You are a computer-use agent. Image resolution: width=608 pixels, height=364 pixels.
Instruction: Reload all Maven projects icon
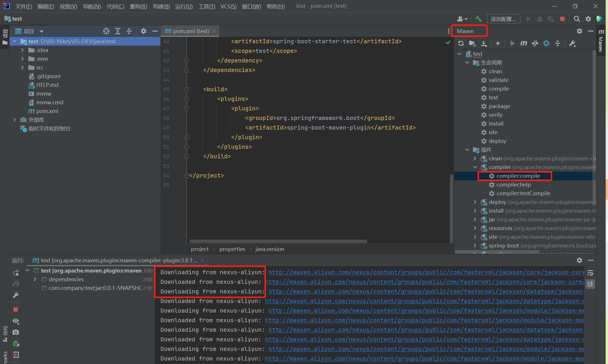pyautogui.click(x=461, y=43)
